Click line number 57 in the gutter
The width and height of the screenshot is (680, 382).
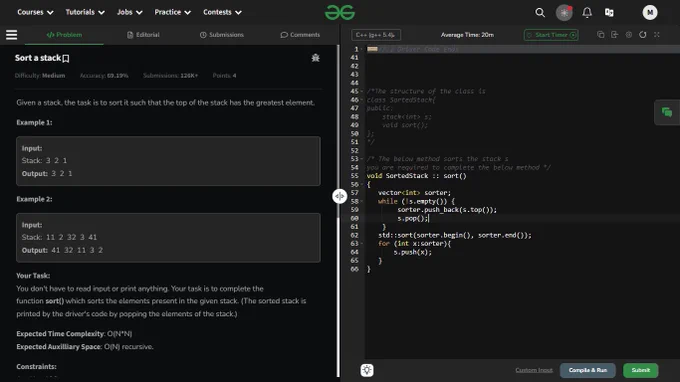pos(355,193)
